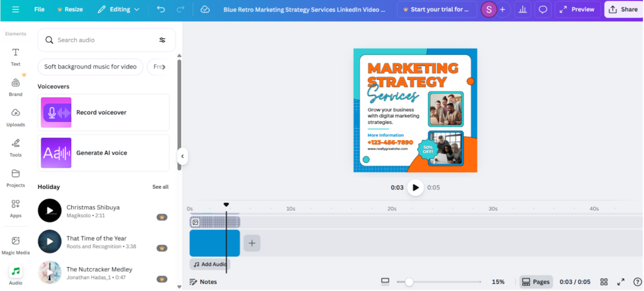The image size is (644, 291).
Task: Add a collaborator with plus icon
Action: (502, 9)
